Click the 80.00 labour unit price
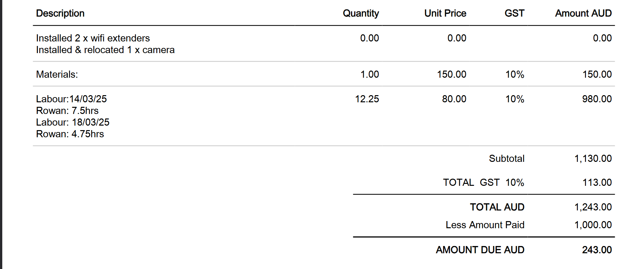 [x=454, y=99]
